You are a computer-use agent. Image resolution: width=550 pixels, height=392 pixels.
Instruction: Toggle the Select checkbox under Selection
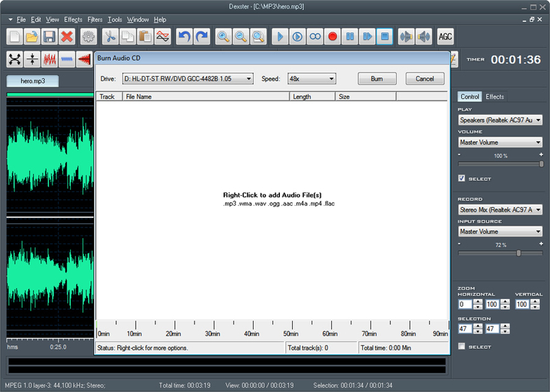click(x=461, y=347)
